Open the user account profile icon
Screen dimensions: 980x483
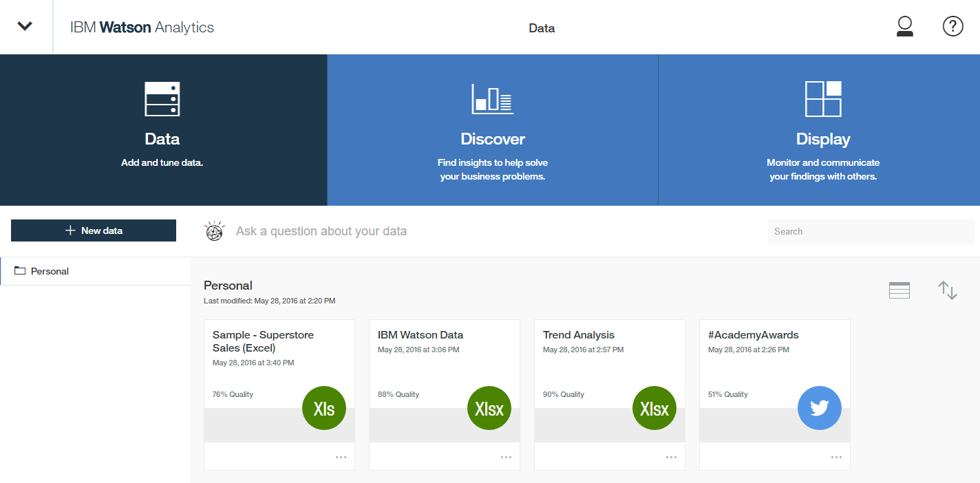pos(904,26)
